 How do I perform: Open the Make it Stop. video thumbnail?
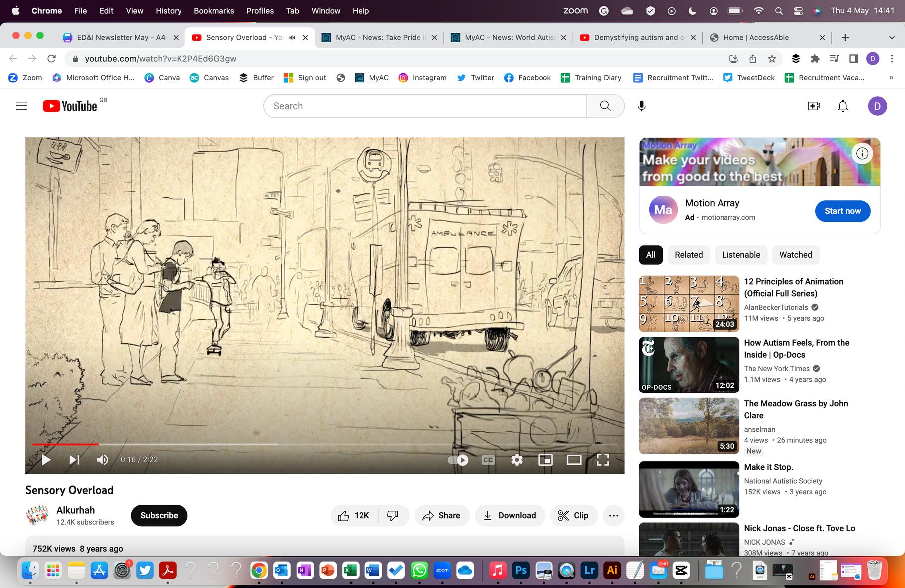coord(689,489)
